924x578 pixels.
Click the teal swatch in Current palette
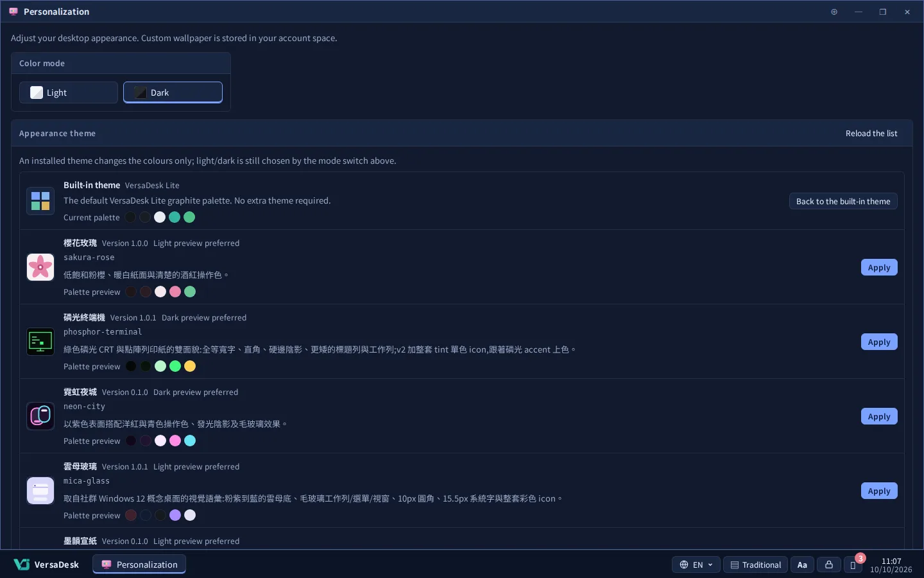[175, 217]
